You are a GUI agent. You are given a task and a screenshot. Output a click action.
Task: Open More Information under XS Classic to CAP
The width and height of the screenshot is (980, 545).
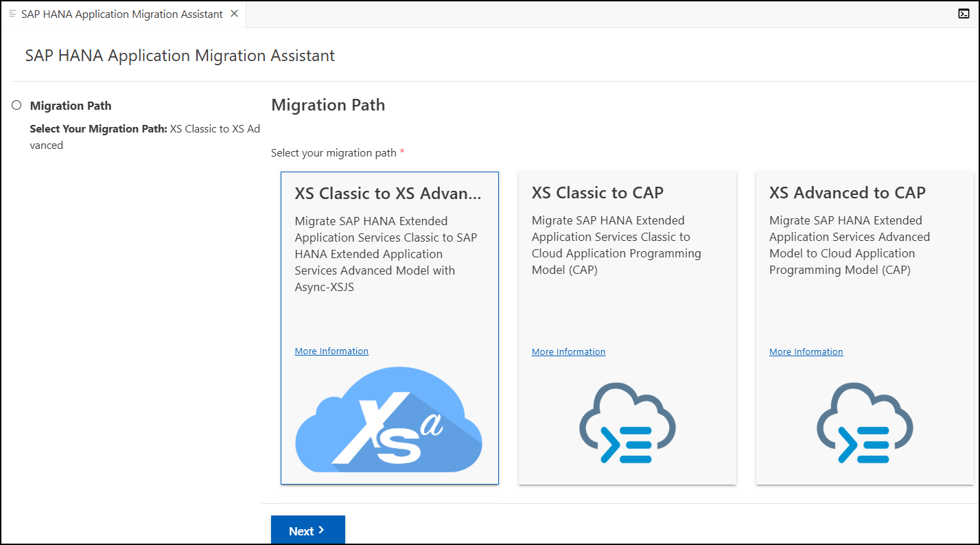point(568,351)
